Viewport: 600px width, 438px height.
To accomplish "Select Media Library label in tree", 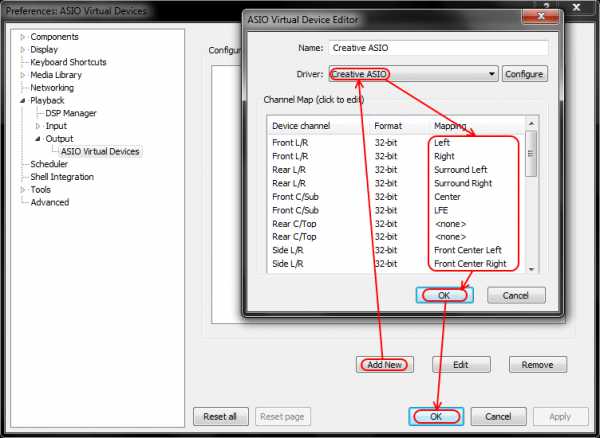I will tap(56, 75).
